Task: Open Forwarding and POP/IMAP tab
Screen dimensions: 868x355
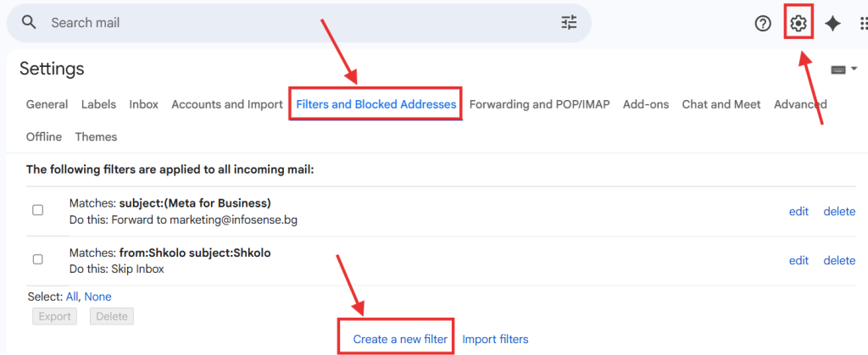Action: 539,104
